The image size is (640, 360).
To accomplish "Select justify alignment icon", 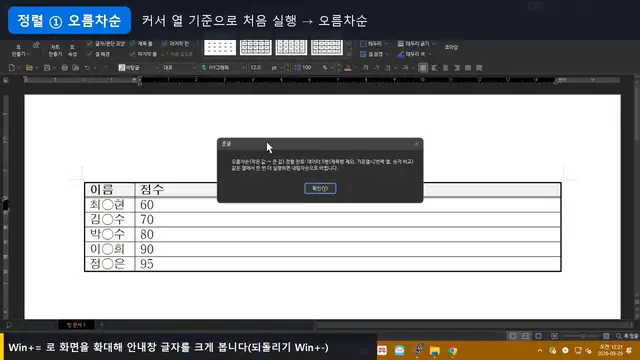I will click(423, 68).
